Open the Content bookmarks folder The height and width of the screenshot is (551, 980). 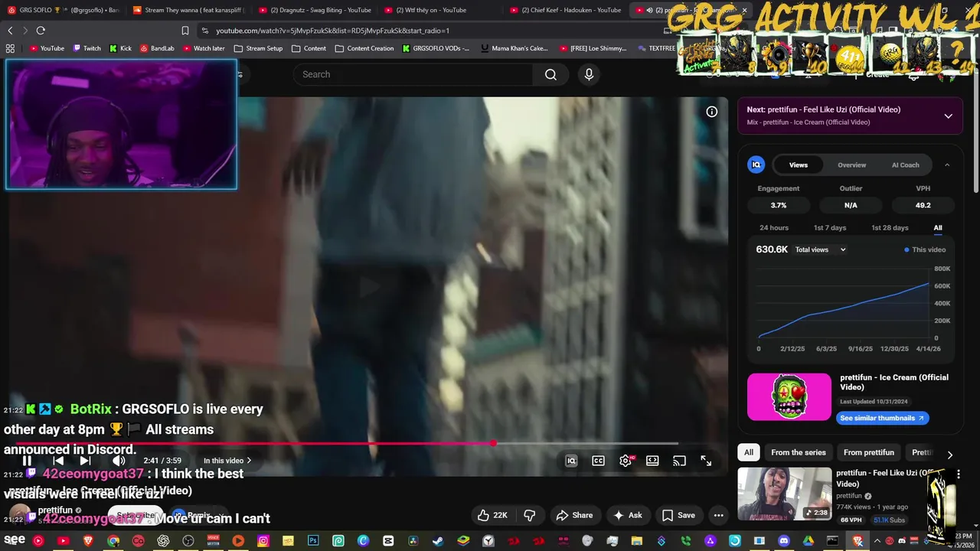pyautogui.click(x=309, y=48)
